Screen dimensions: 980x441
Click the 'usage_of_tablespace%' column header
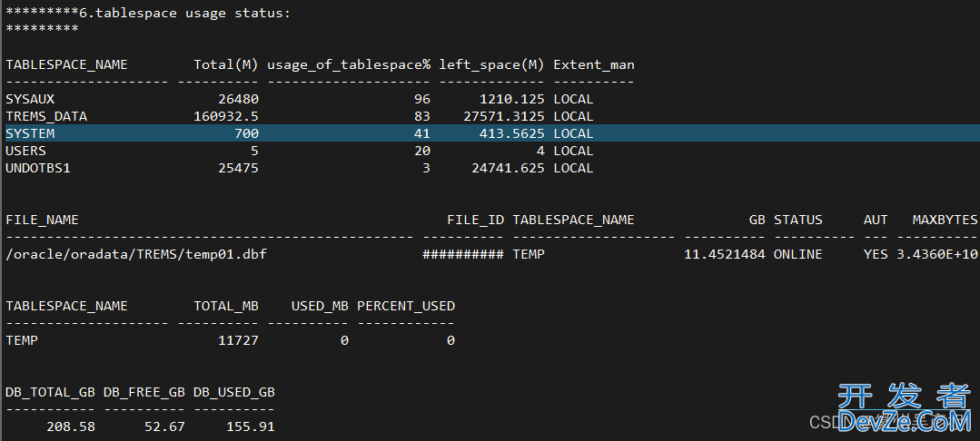tap(349, 64)
